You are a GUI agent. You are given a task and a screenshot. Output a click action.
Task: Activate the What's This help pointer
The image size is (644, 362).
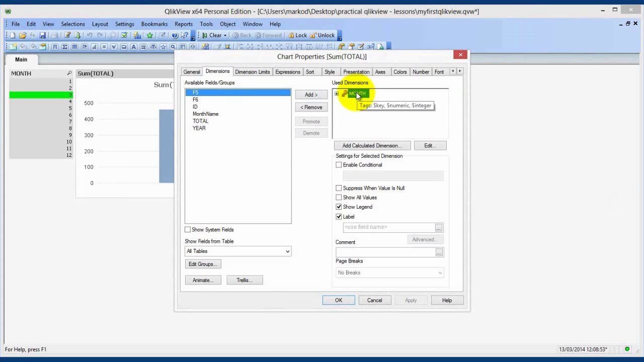tap(185, 35)
